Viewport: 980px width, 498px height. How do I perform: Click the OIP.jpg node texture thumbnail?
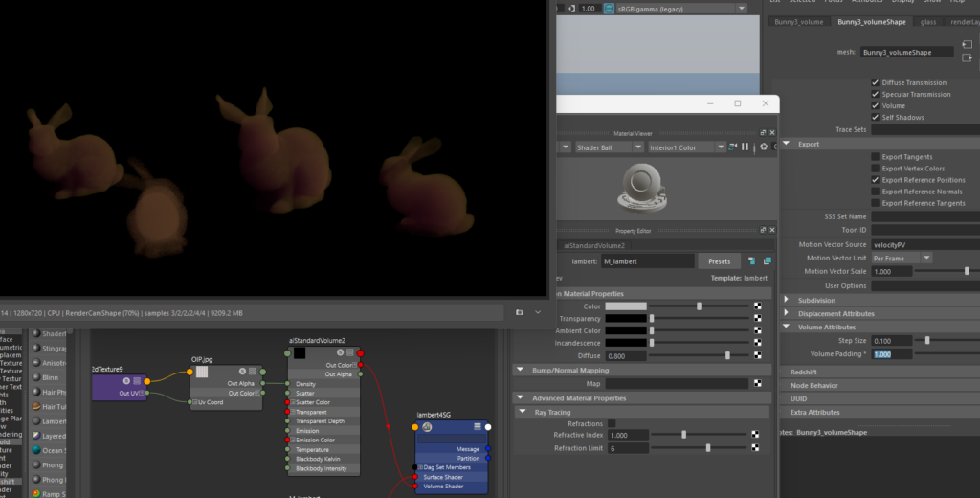click(x=202, y=372)
